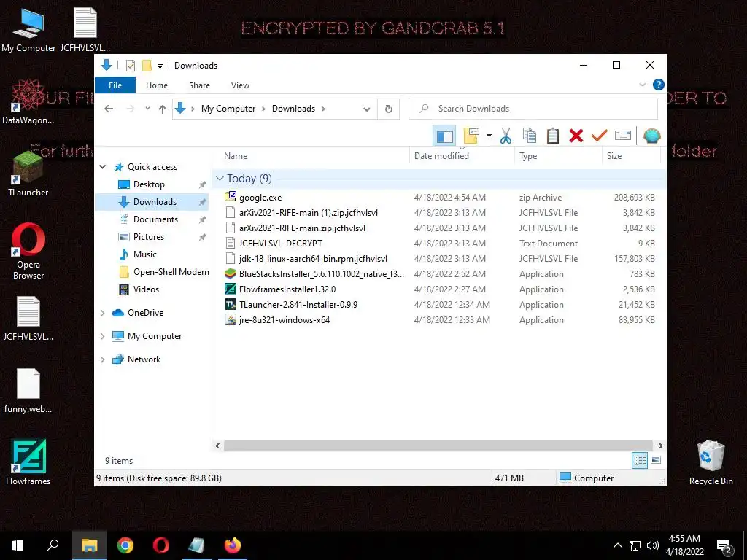Open the Home ribbon tab
This screenshot has width=747, height=560.
click(157, 85)
